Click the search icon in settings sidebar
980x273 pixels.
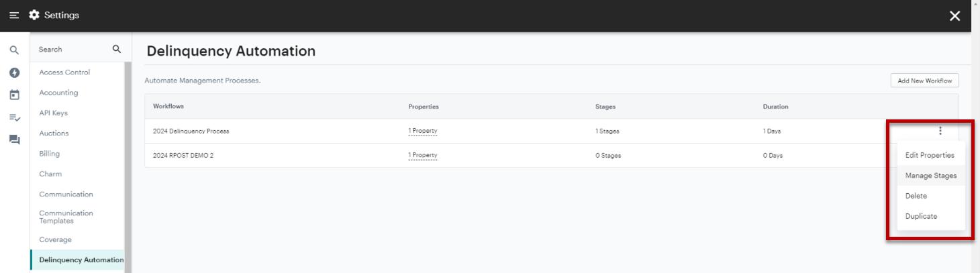tap(116, 49)
